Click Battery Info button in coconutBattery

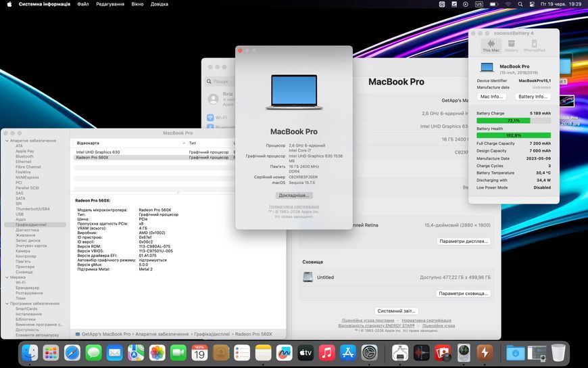(533, 97)
